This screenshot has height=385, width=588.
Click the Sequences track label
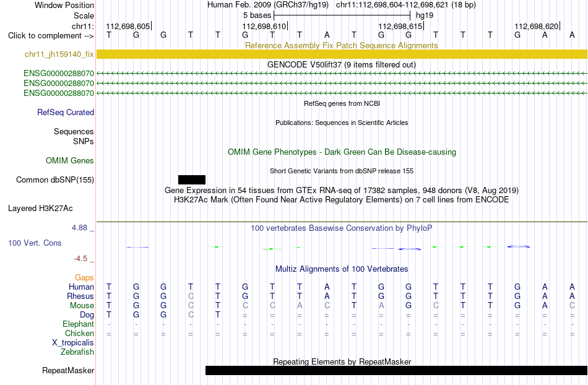[74, 132]
